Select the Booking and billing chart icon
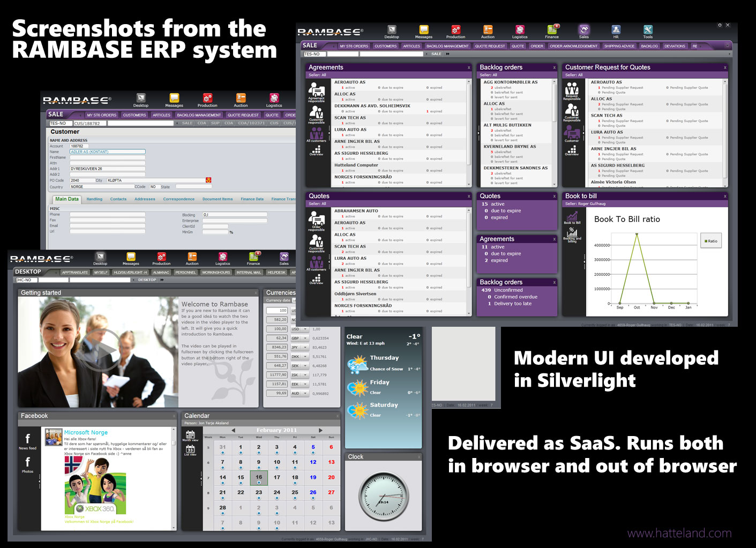756x548 pixels. (x=572, y=234)
